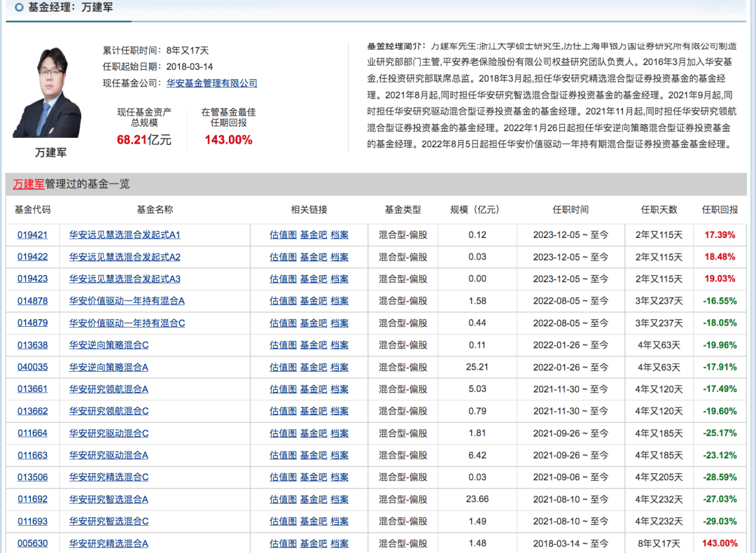Screen dimensions: 756x553
Task: Open fund code 014879
Action: point(32,323)
